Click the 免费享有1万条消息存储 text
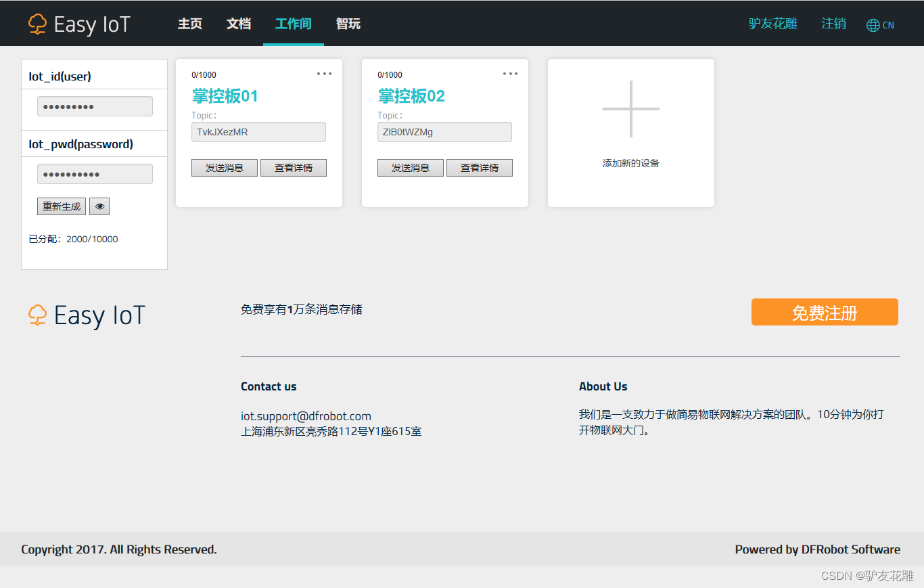Screen dimensions: 924x588 click(302, 309)
